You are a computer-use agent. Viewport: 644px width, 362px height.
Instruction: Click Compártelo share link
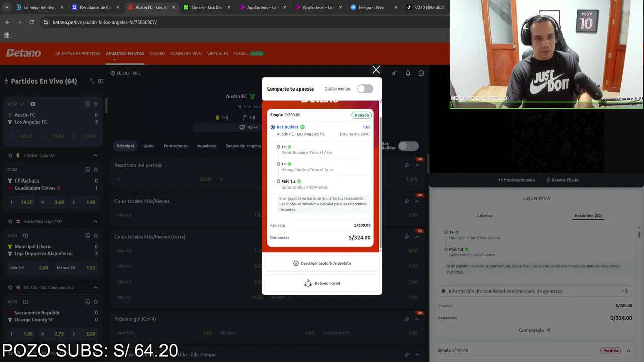click(534, 330)
